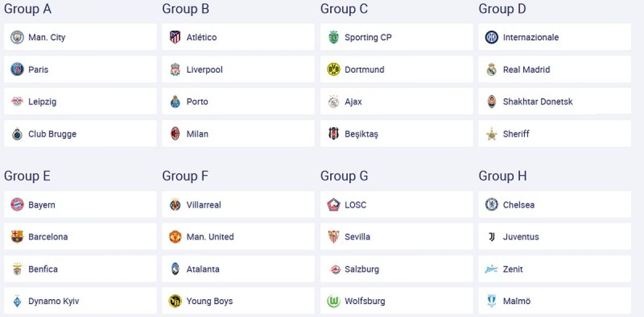The height and width of the screenshot is (317, 644).
Task: Select the Young Boys yellow crest
Action: point(175,301)
